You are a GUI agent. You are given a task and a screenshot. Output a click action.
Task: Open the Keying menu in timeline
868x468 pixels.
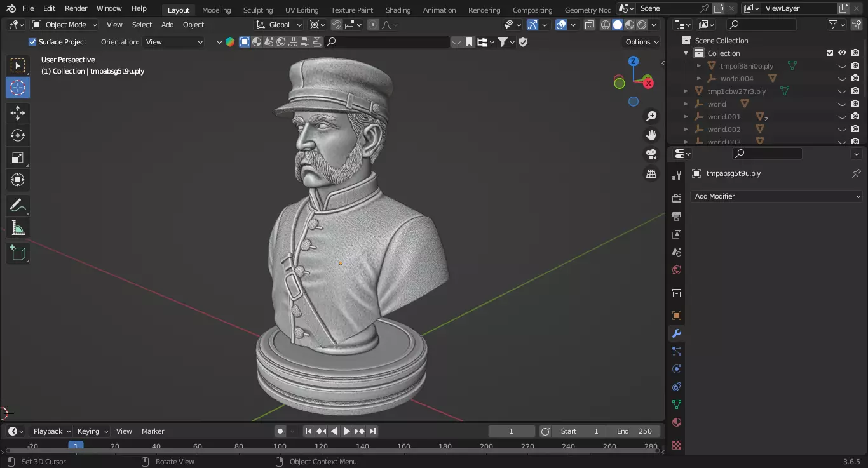pos(92,431)
